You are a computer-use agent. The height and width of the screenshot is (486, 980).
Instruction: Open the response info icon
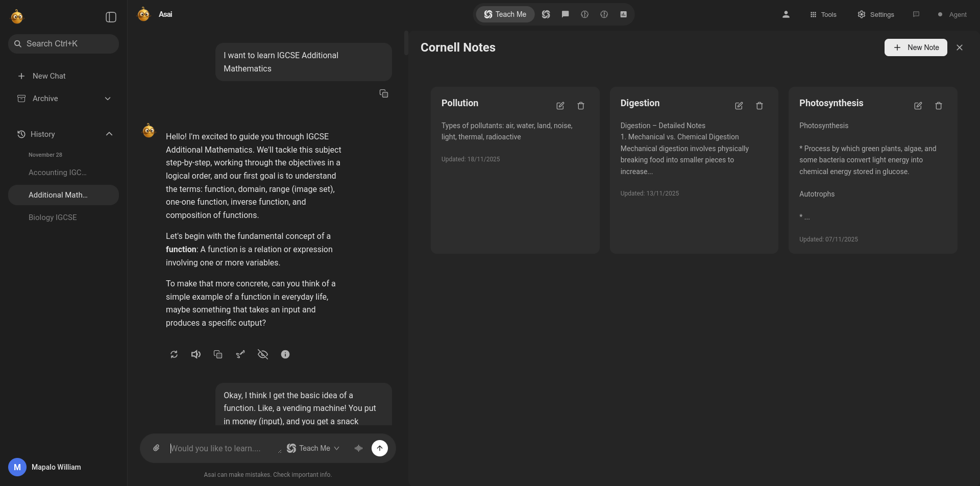(285, 354)
